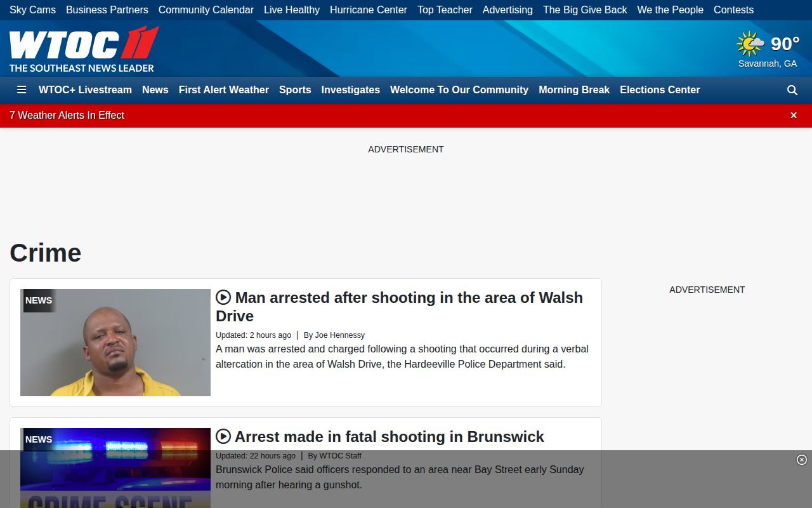
Task: Open Live Healthy link
Action: coord(292,10)
